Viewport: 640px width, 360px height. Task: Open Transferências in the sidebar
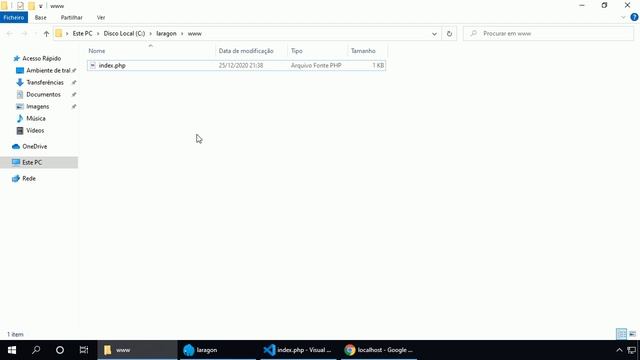pyautogui.click(x=45, y=82)
